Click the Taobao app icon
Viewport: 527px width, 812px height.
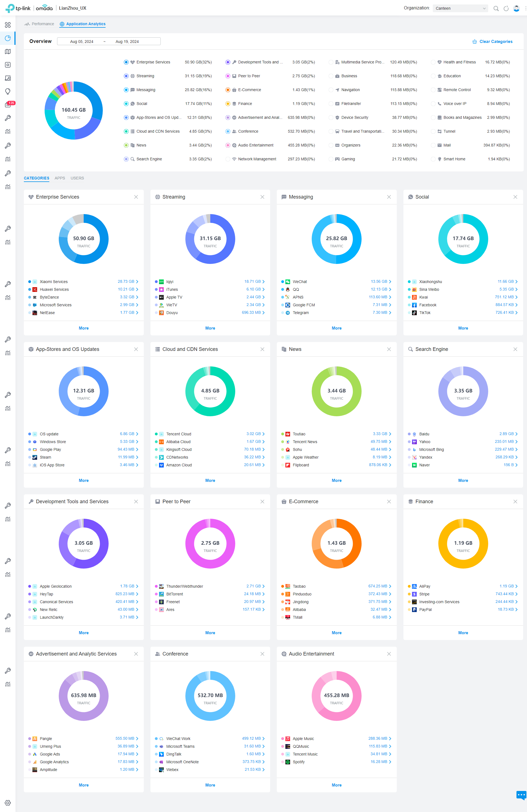[288, 587]
